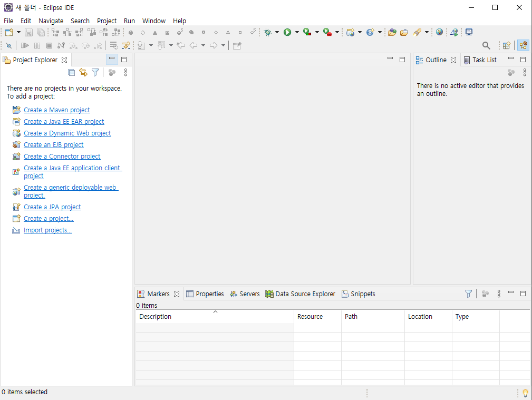
Task: Open the Window menu
Action: pos(154,21)
